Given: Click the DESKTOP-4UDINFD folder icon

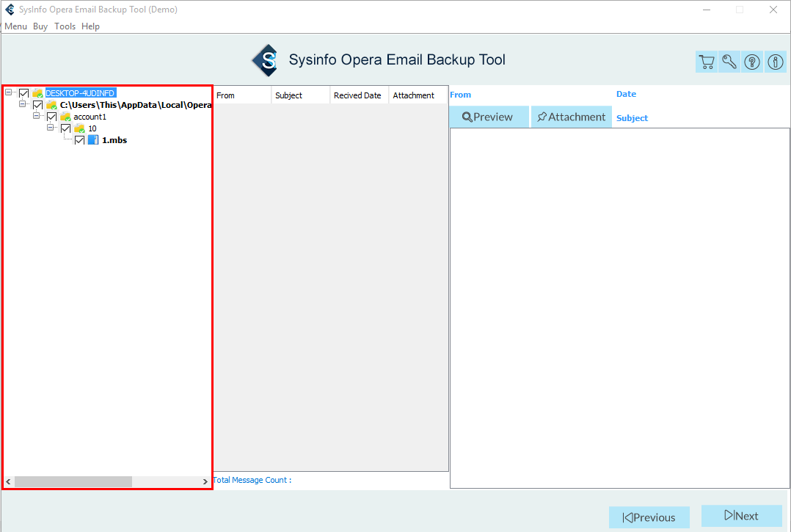Looking at the screenshot, I should point(37,92).
